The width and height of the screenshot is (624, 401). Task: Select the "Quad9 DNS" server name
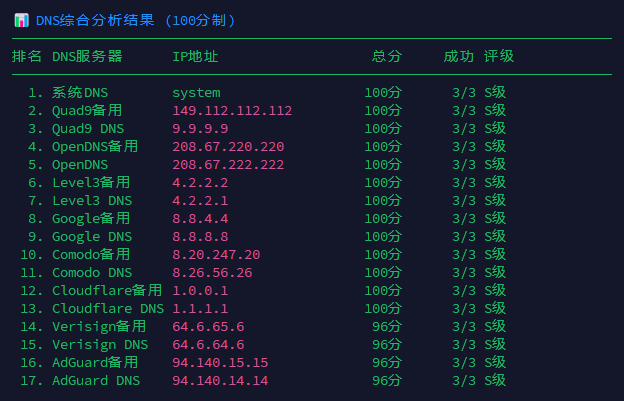(88, 129)
